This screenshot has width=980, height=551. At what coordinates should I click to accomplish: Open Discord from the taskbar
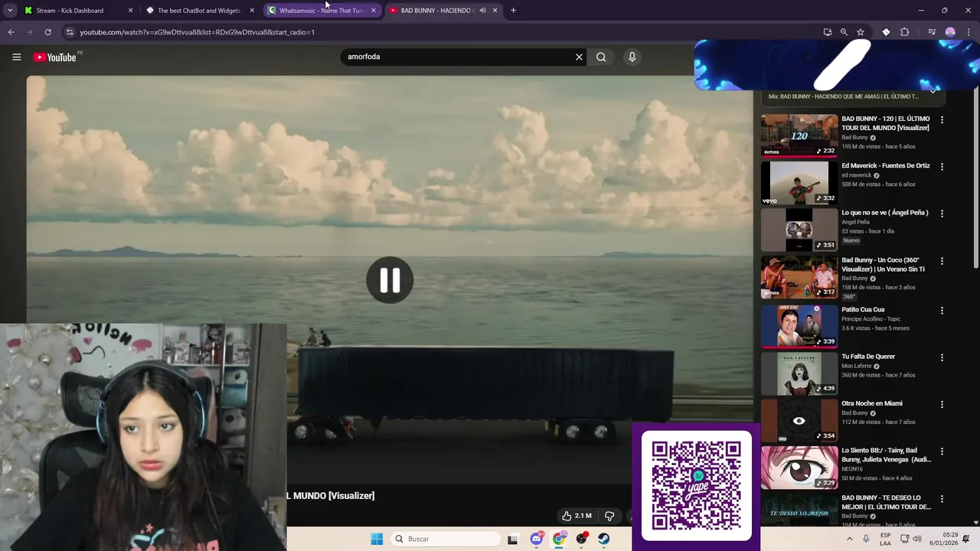(x=537, y=539)
